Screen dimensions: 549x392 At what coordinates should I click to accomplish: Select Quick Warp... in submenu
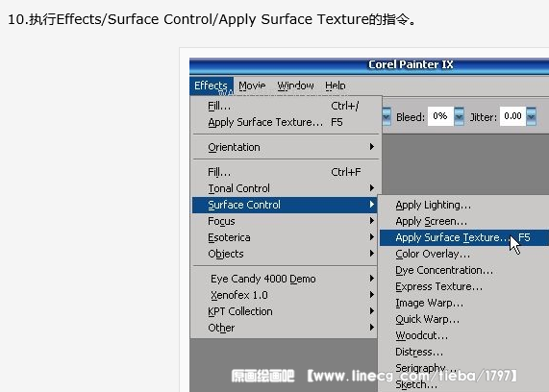coord(464,319)
